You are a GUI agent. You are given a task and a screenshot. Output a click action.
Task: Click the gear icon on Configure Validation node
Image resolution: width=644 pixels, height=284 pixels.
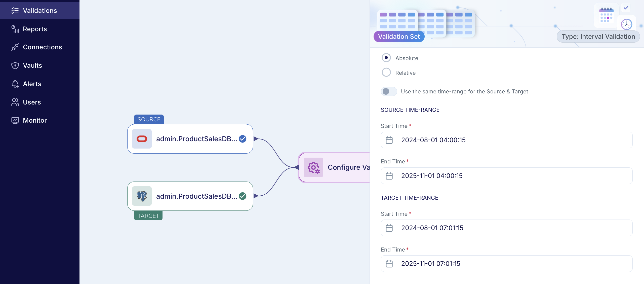coord(313,167)
